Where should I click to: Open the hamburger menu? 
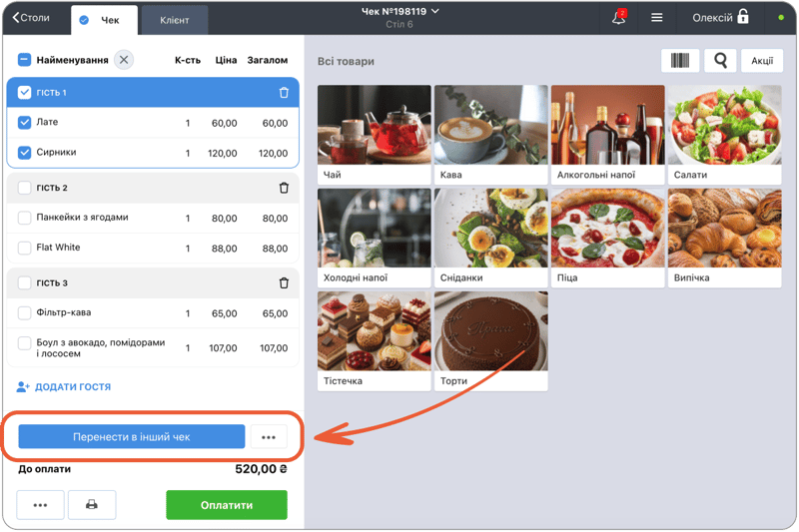[657, 18]
